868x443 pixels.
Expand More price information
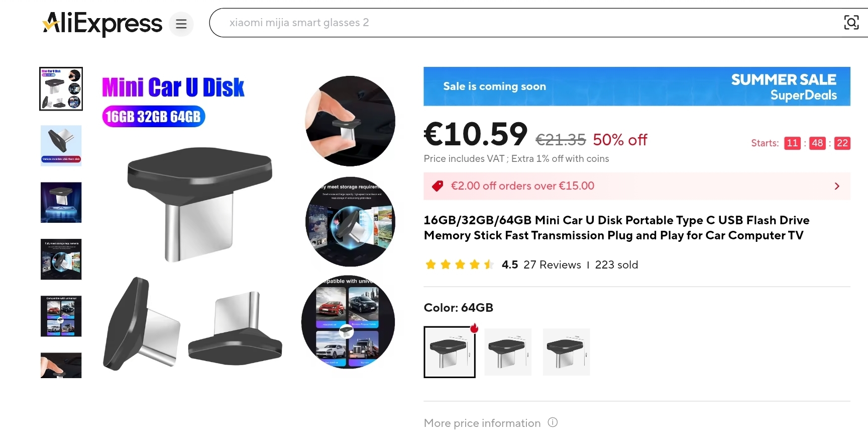482,423
